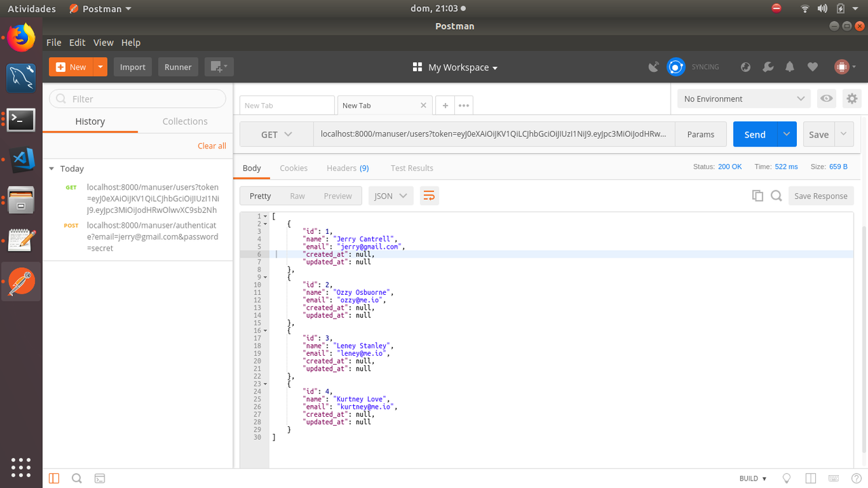Open the My Workspace dropdown
Screen dimensions: 868x488
click(455, 67)
